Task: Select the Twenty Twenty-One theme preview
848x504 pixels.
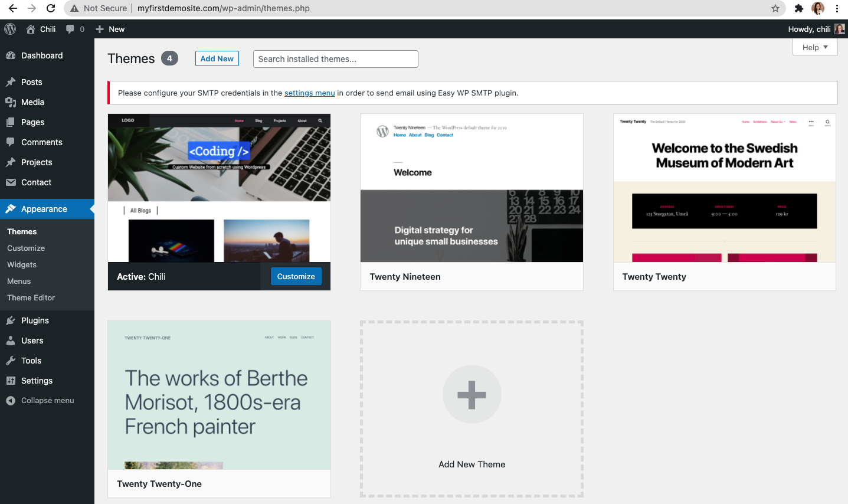Action: 219,395
